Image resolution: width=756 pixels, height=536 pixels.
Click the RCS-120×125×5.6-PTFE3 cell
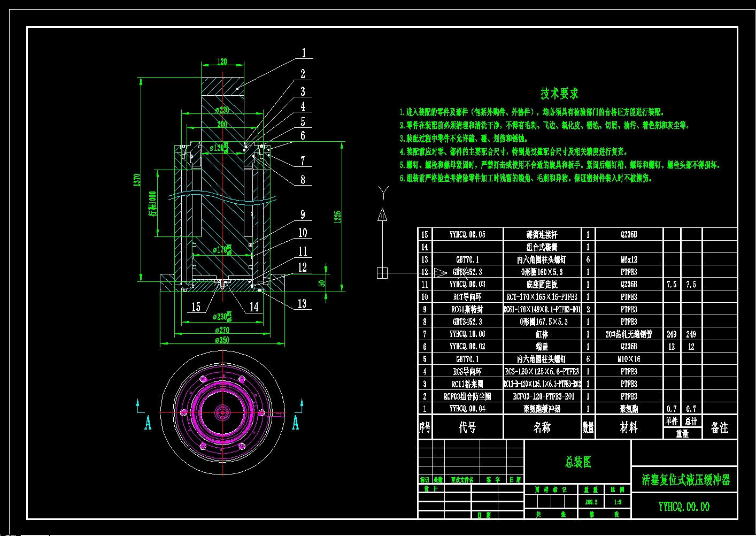[542, 371]
